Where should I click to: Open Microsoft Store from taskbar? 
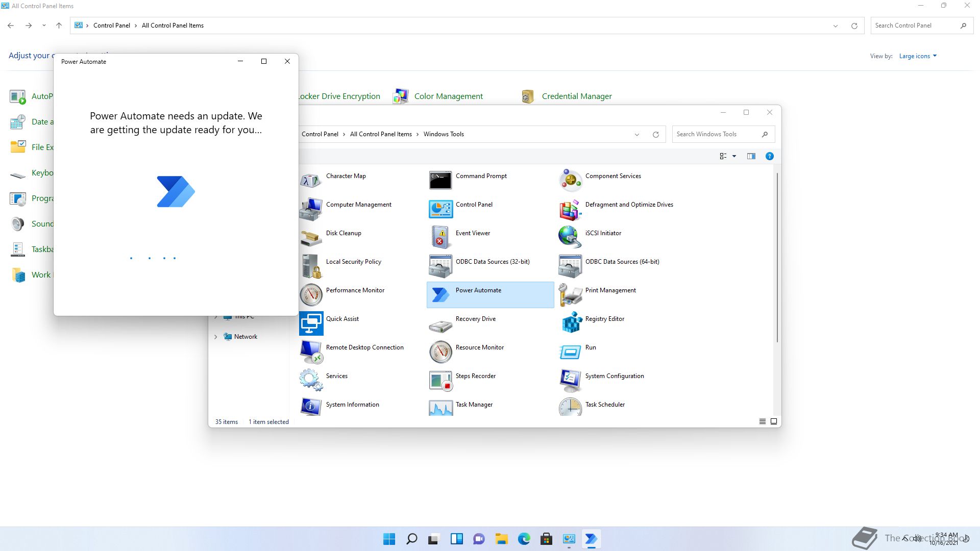coord(546,539)
